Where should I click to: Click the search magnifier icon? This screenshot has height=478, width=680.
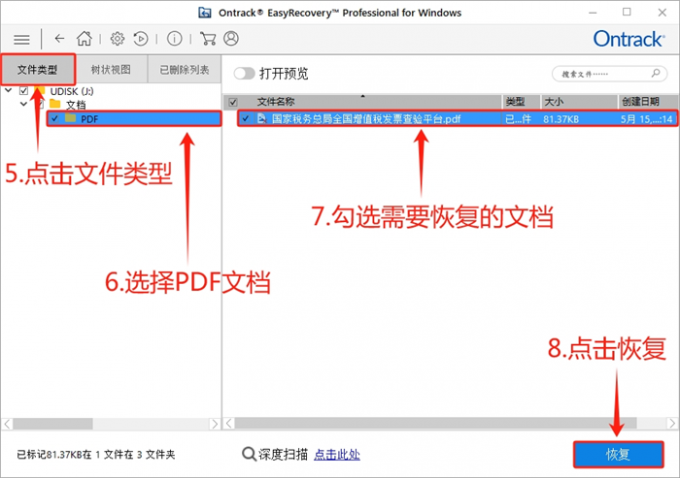(656, 73)
